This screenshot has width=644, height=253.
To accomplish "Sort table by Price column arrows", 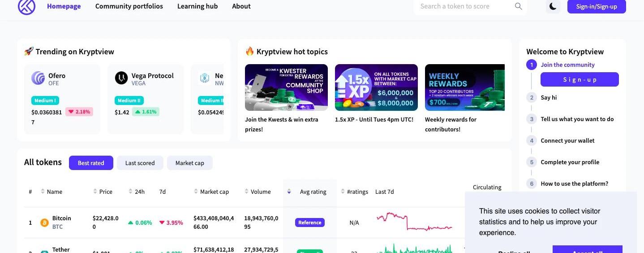I will tap(95, 192).
